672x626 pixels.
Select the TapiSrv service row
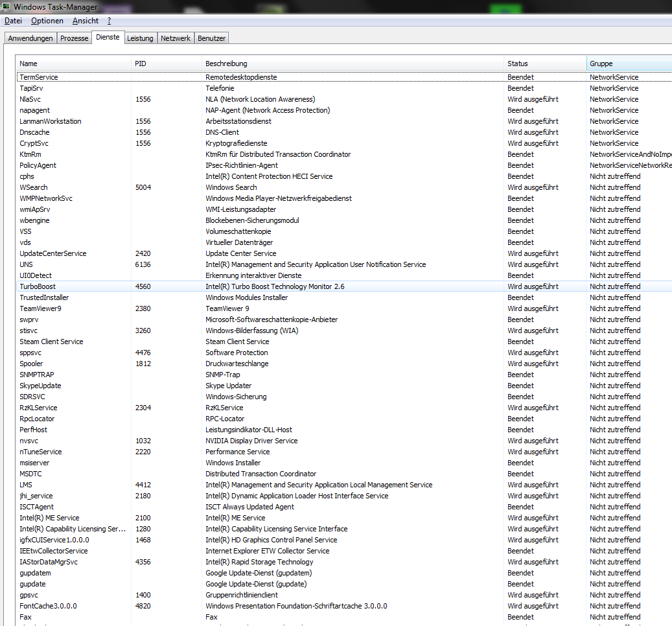click(344, 88)
